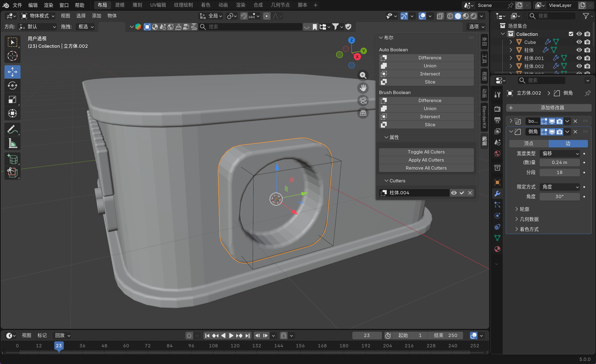This screenshot has width=596, height=364.
Task: Uncheck the Collection exclude checkbox
Action: coord(571,34)
